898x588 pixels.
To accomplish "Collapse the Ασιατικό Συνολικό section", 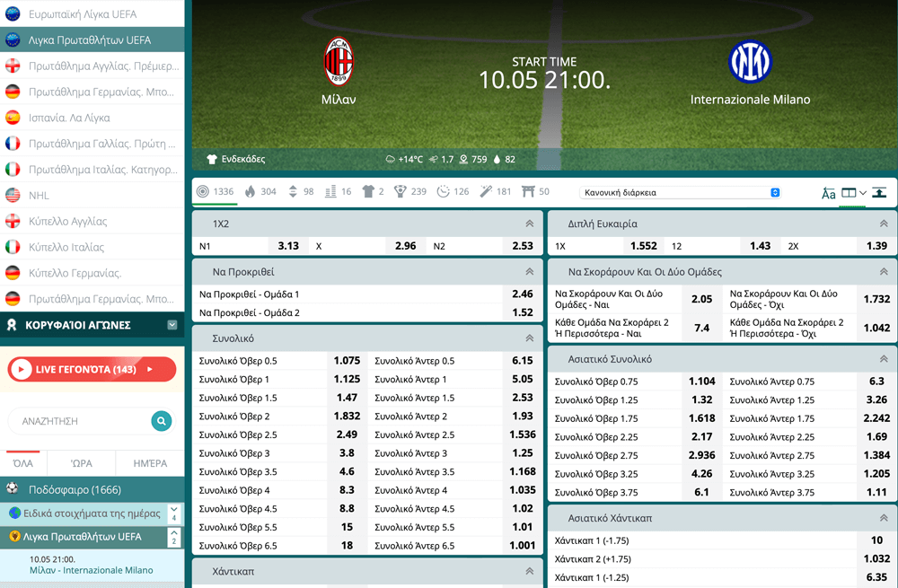I will point(884,359).
